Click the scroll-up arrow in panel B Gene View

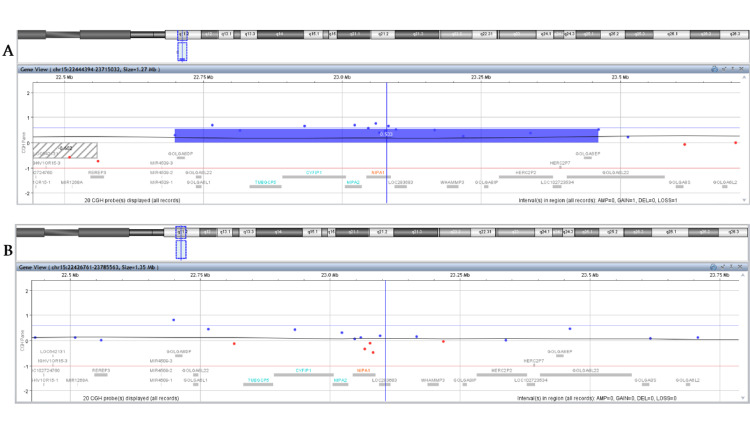tap(743, 275)
